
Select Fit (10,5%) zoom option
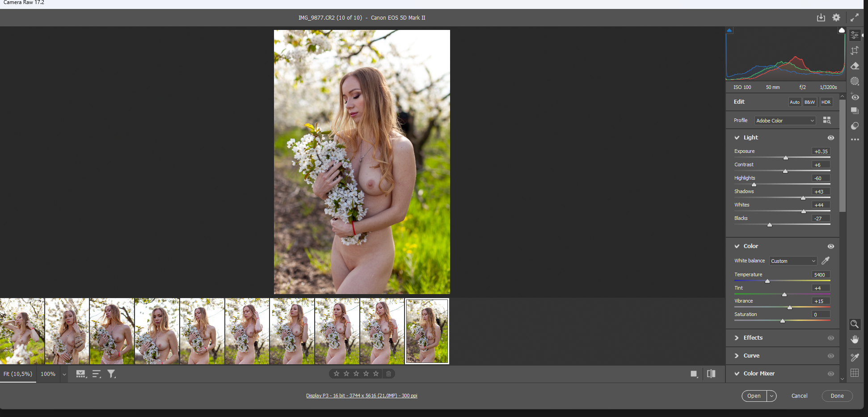tap(18, 374)
